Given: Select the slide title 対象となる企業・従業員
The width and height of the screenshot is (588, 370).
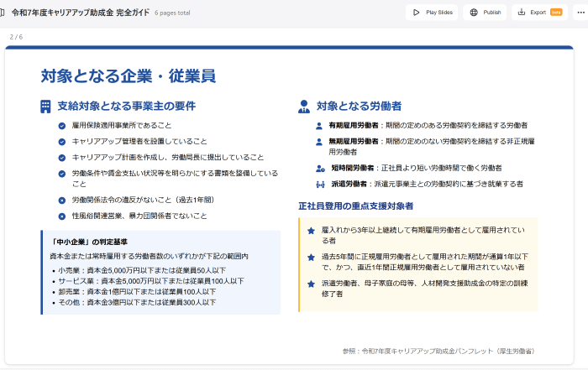Looking at the screenshot, I should click(128, 76).
